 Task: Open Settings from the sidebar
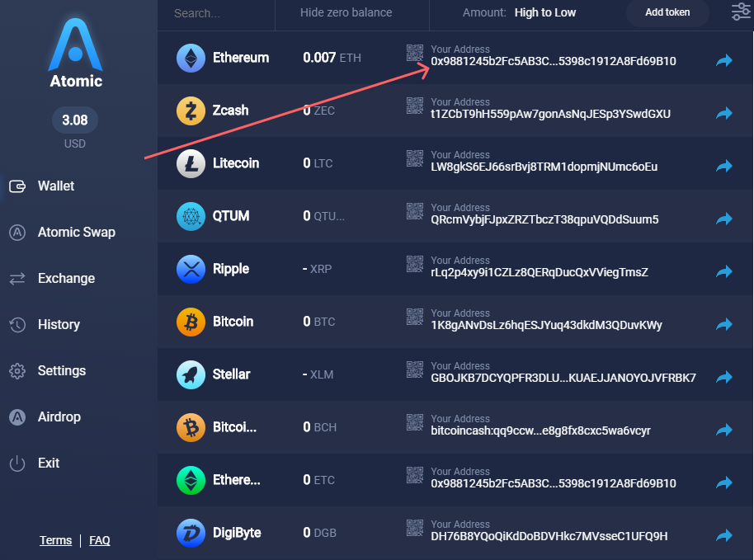coord(47,370)
